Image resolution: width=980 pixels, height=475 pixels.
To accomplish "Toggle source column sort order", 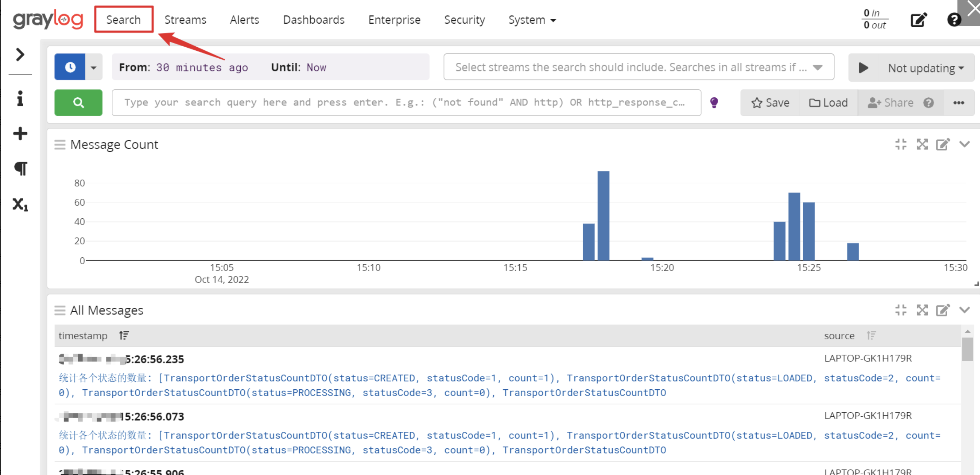I will (871, 336).
